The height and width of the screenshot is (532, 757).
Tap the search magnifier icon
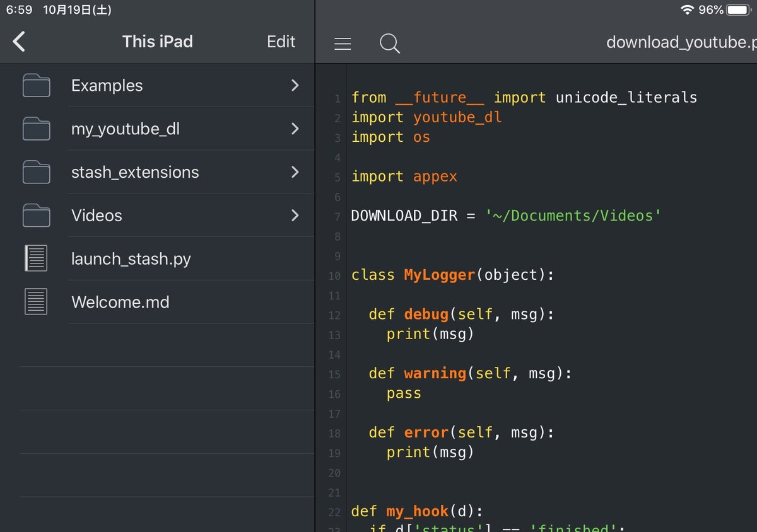click(x=389, y=43)
